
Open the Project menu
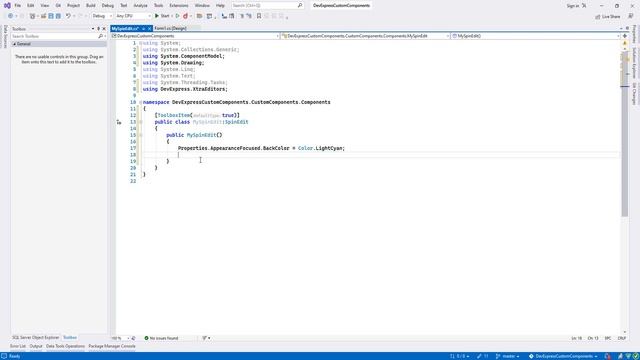73,6
